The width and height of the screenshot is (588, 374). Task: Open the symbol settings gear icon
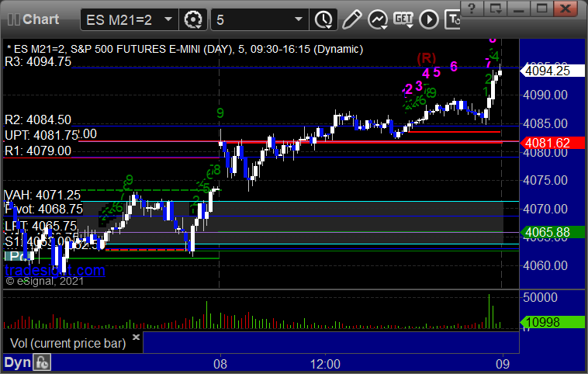pos(192,19)
